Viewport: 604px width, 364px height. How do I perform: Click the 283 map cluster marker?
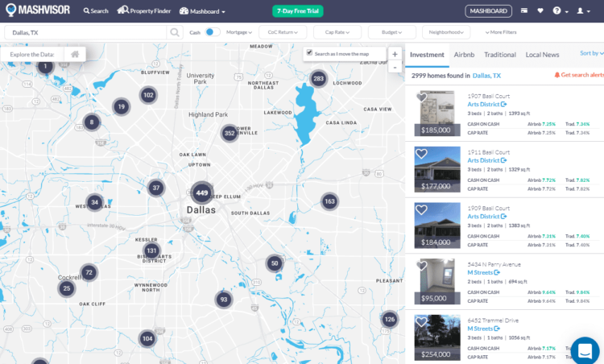[318, 79]
